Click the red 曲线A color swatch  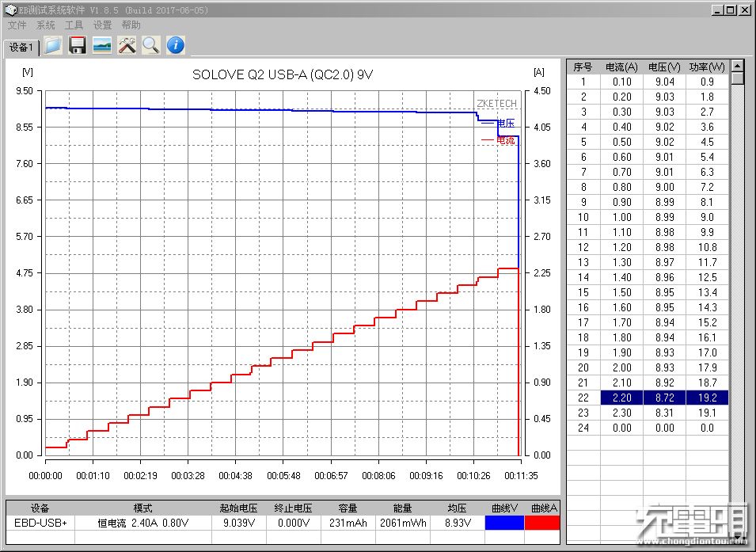(542, 523)
